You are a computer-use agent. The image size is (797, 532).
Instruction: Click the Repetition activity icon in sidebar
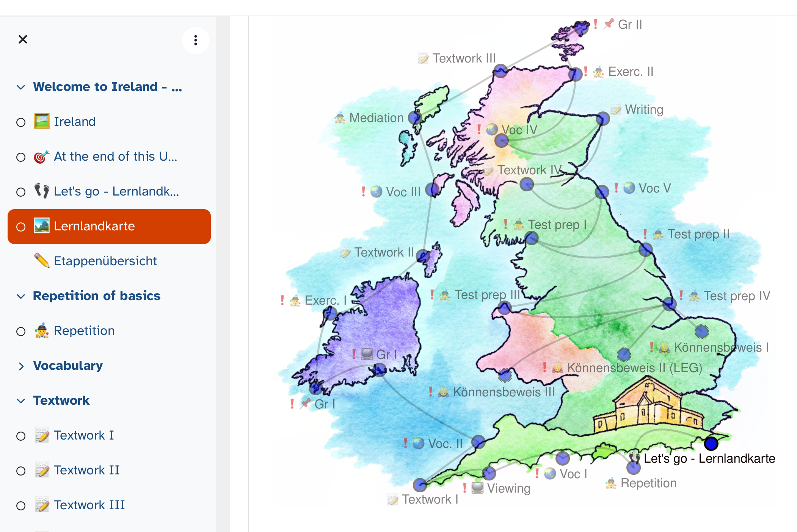[x=42, y=331]
